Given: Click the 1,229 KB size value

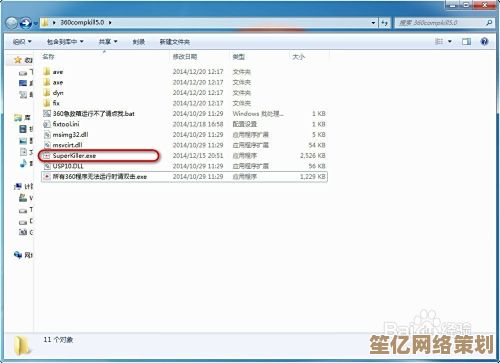Looking at the screenshot, I should click(x=313, y=177).
